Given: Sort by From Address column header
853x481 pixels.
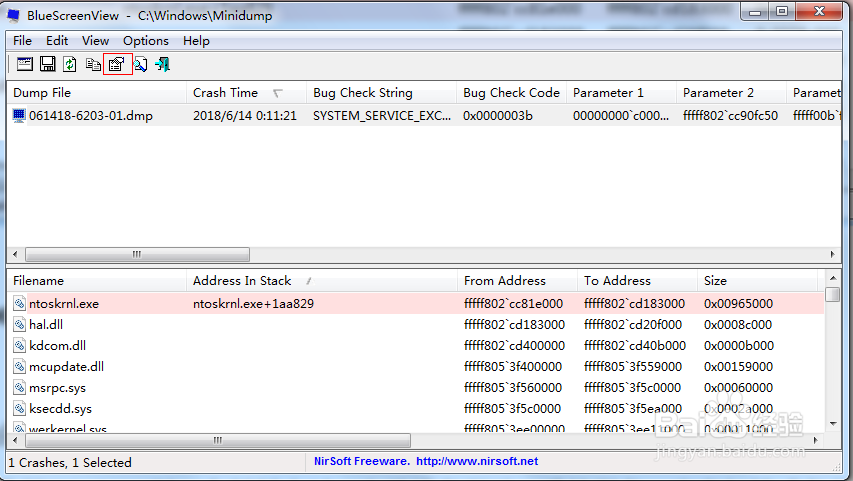Looking at the screenshot, I should [517, 281].
